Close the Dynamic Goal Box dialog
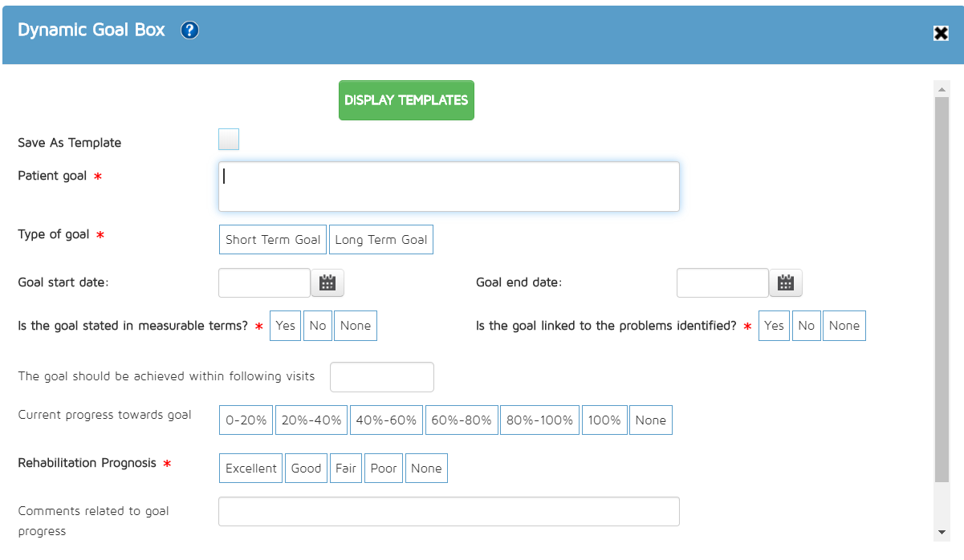Viewport: 964px width, 560px height. pyautogui.click(x=941, y=33)
